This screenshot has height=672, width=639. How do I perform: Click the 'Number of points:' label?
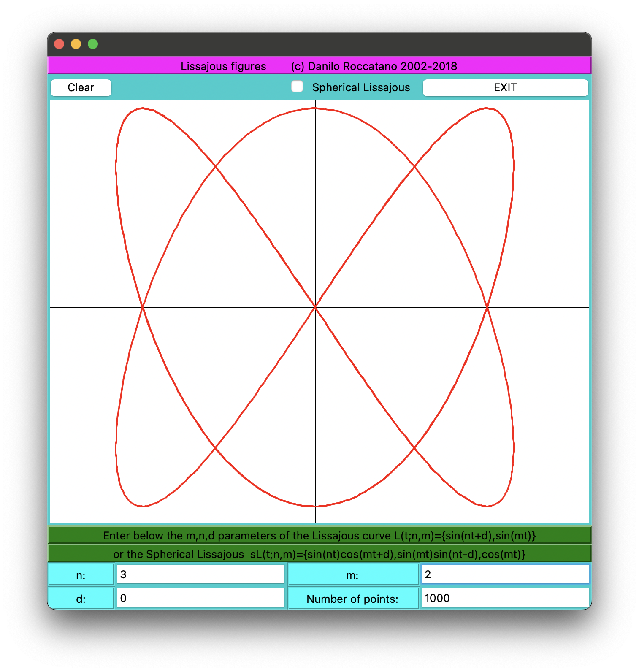(x=353, y=599)
